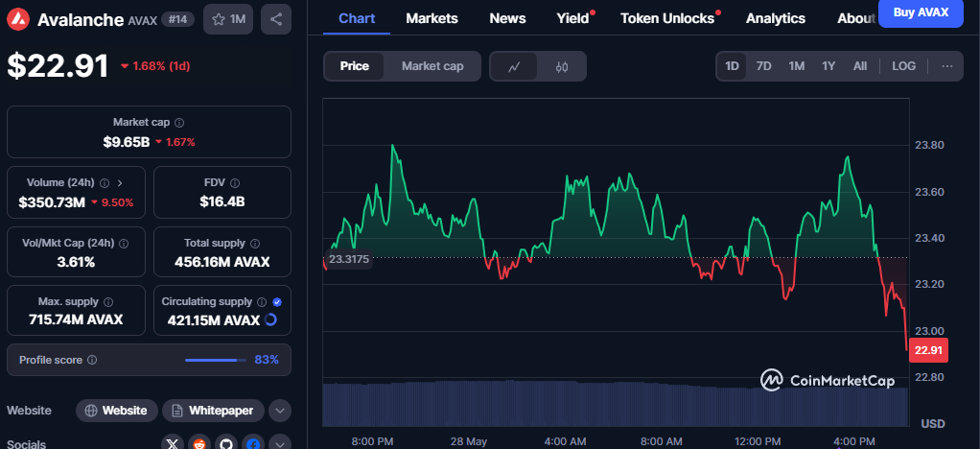980x449 pixels.
Task: Open chart more options ellipsis
Action: click(946, 66)
